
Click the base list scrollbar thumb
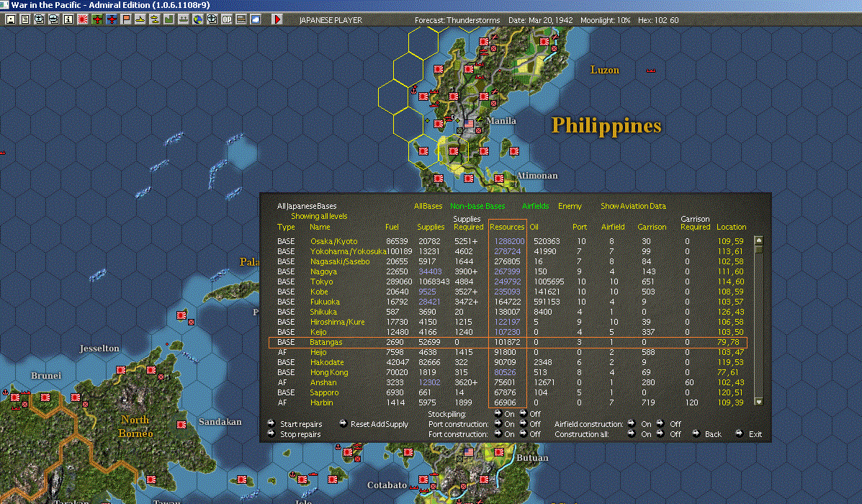[758, 249]
